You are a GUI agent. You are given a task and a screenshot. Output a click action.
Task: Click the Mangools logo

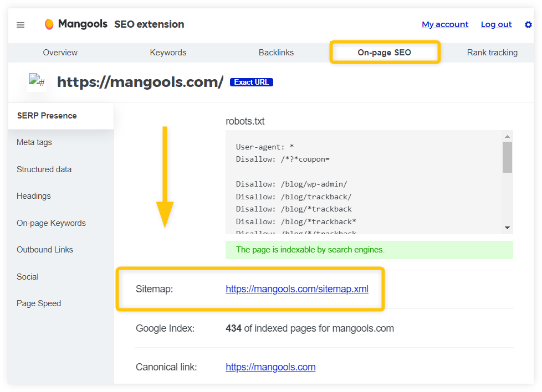75,24
